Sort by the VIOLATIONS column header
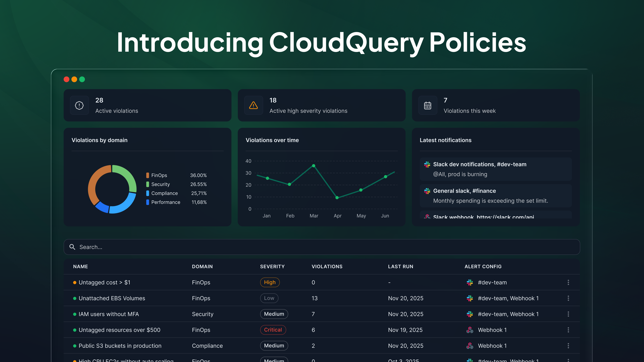 (327, 267)
